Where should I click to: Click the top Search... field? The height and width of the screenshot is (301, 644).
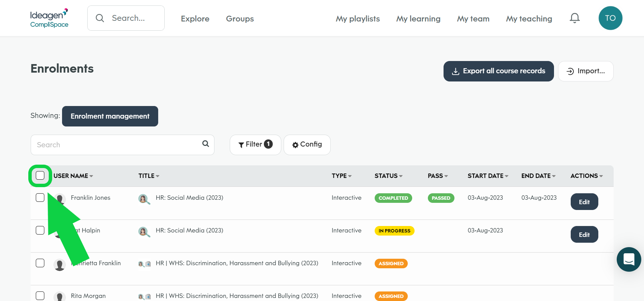(x=126, y=18)
